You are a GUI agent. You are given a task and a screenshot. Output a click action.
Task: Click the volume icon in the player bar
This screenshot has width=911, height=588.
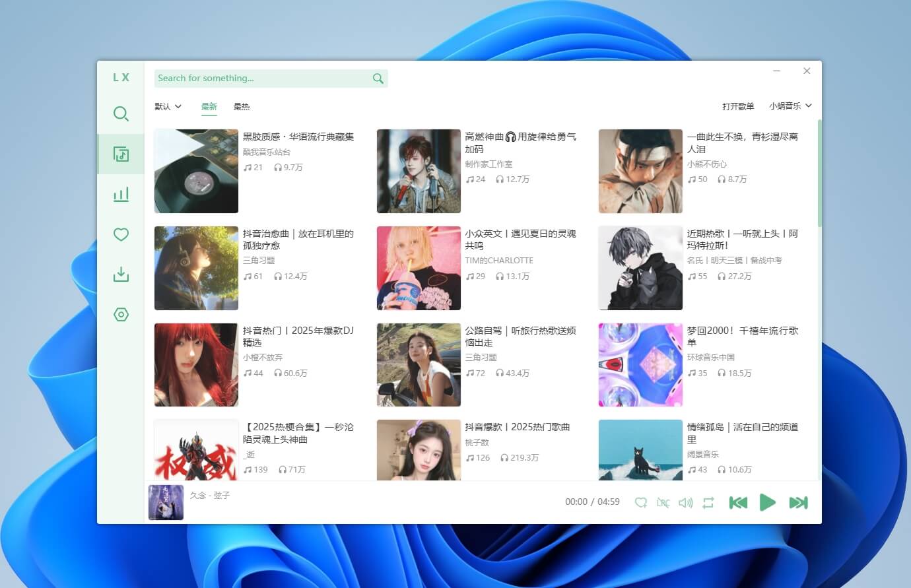[686, 502]
